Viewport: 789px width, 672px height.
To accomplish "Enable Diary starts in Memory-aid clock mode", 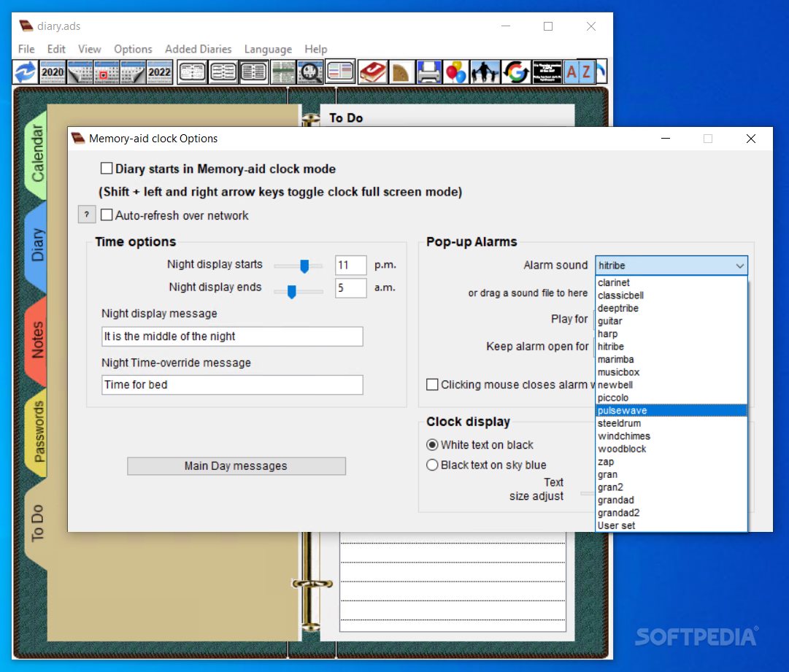I will tap(106, 168).
